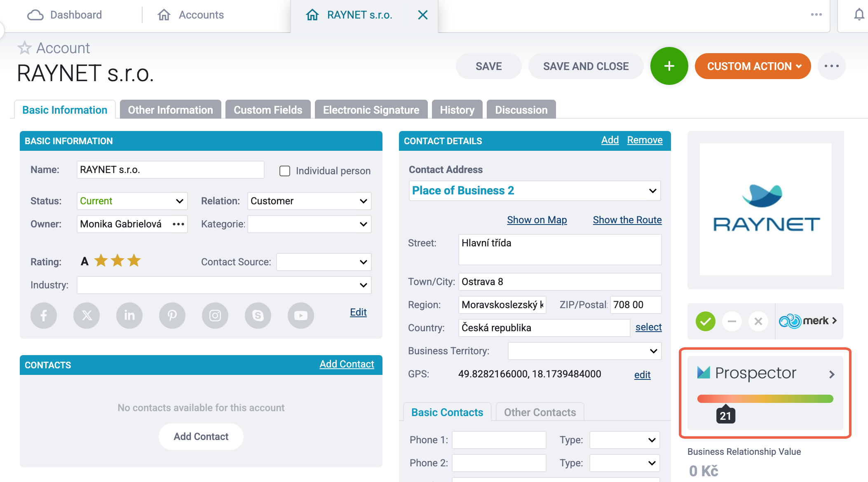
Task: Click the Prospector score marker 21
Action: click(726, 415)
